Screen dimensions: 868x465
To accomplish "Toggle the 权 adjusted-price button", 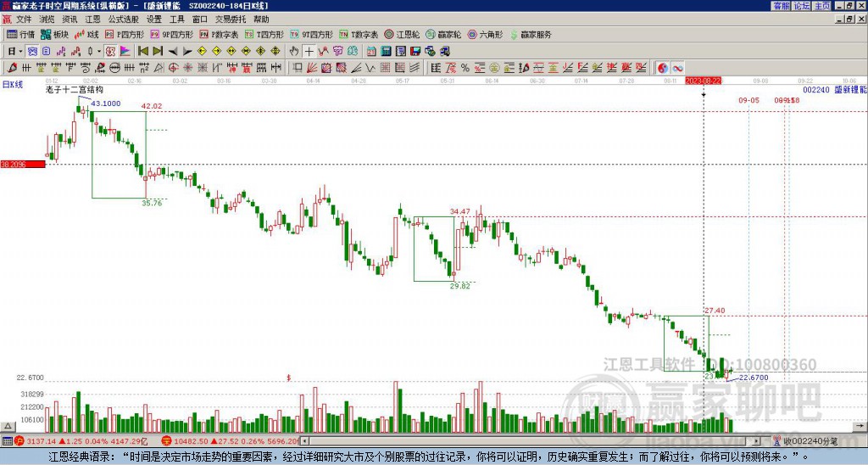I will 110,52.
